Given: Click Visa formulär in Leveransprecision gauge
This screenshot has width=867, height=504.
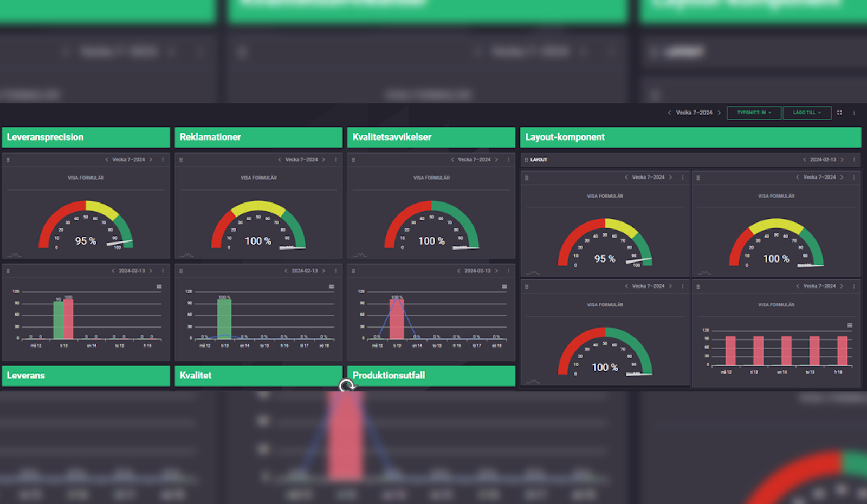Looking at the screenshot, I should point(86,178).
